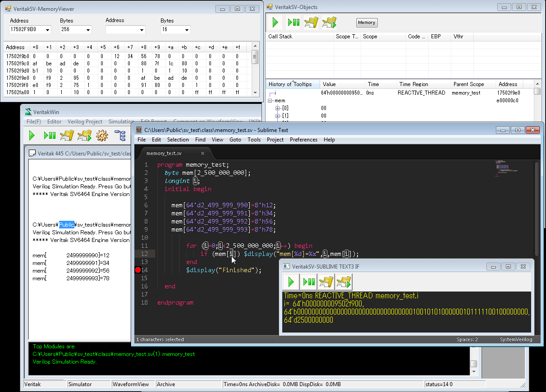Click the play-pause icon in SUBLIME TEXT3 IF window
This screenshot has height=392, width=546.
coord(309,282)
